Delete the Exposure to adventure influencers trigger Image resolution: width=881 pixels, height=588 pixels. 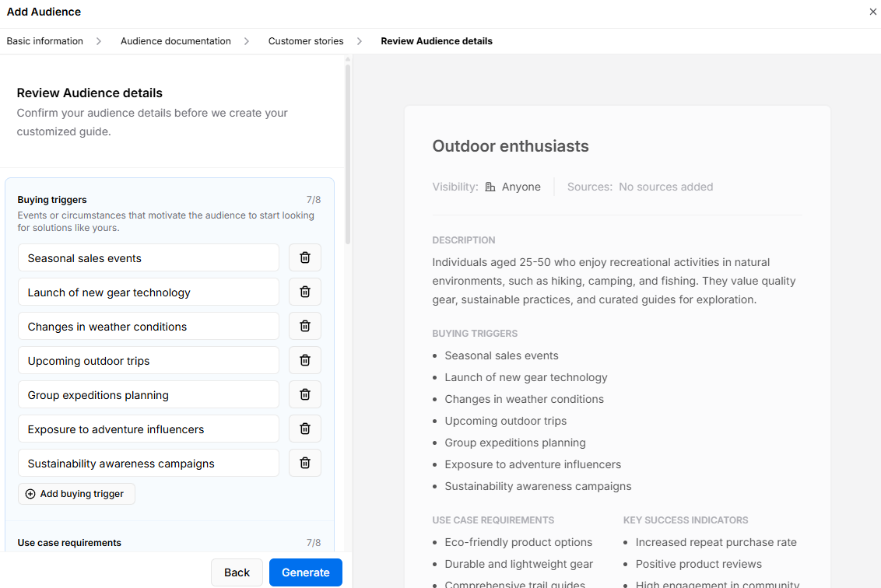[x=305, y=429]
